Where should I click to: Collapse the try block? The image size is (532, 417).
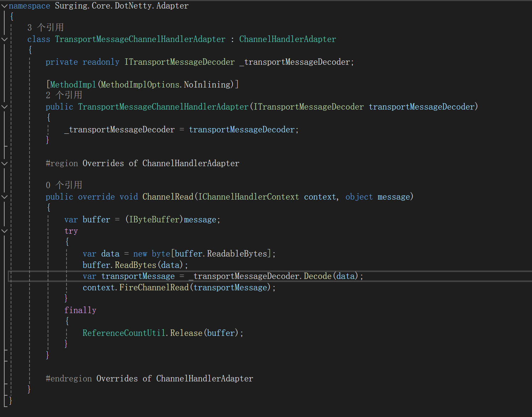click(5, 231)
